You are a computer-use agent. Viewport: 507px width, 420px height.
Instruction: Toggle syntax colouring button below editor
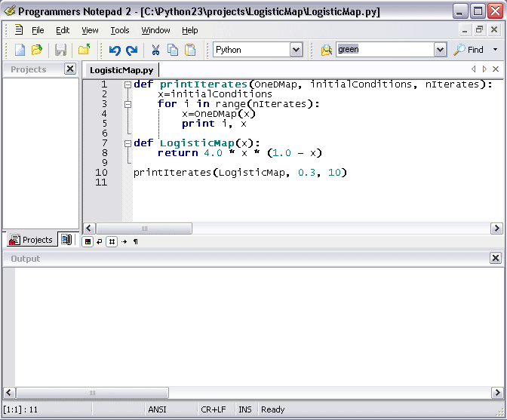(x=88, y=241)
